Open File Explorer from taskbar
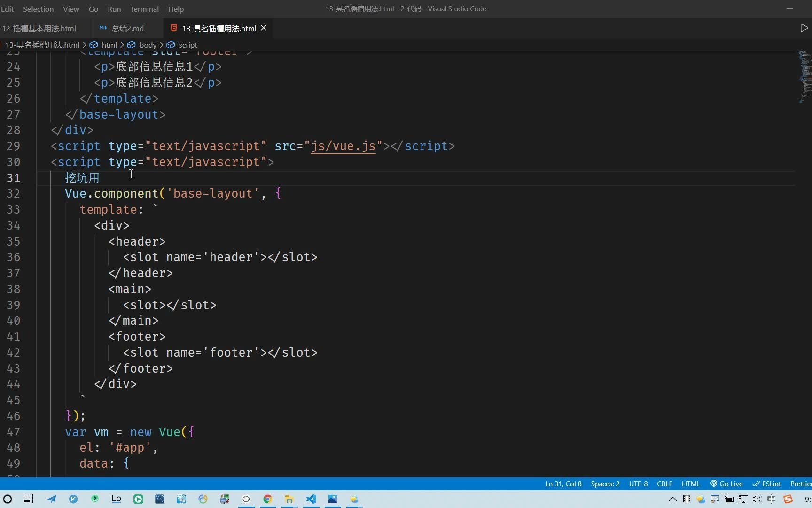The width and height of the screenshot is (812, 508). click(x=289, y=499)
